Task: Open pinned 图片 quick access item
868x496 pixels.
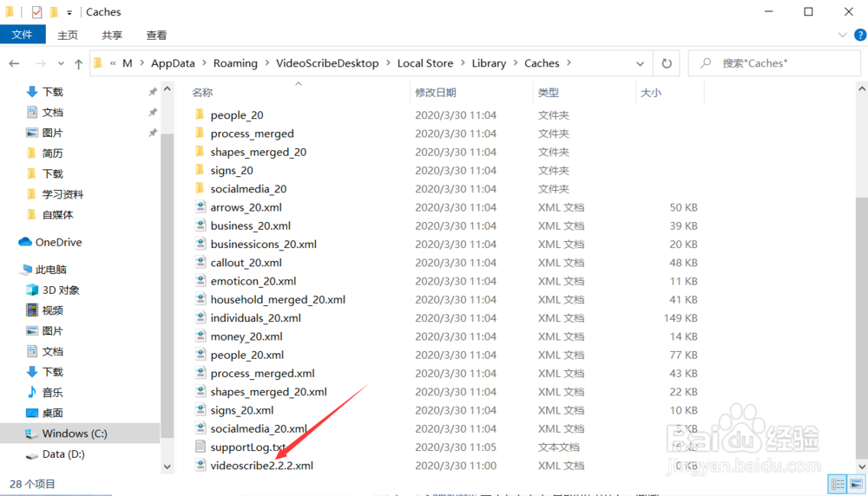Action: pyautogui.click(x=53, y=133)
